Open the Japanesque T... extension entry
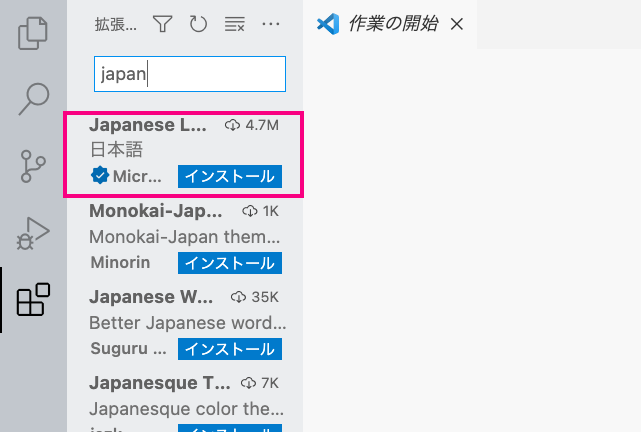Image resolution: width=641 pixels, height=432 pixels. 185,401
